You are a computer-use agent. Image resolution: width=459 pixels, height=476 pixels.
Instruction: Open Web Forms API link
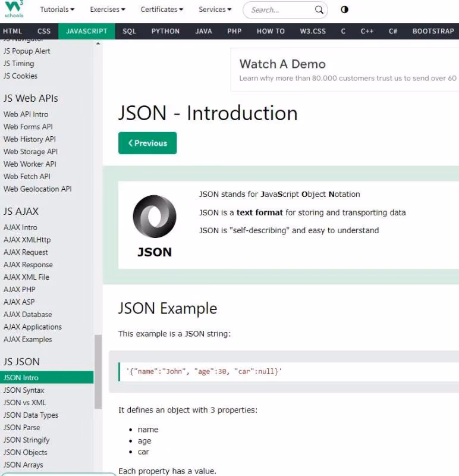click(x=28, y=127)
